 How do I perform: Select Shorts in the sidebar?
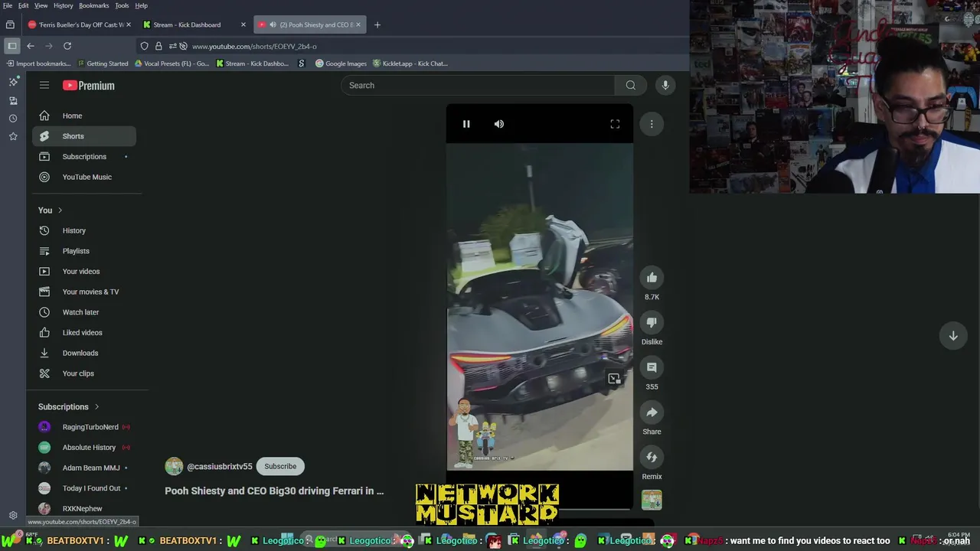click(84, 136)
